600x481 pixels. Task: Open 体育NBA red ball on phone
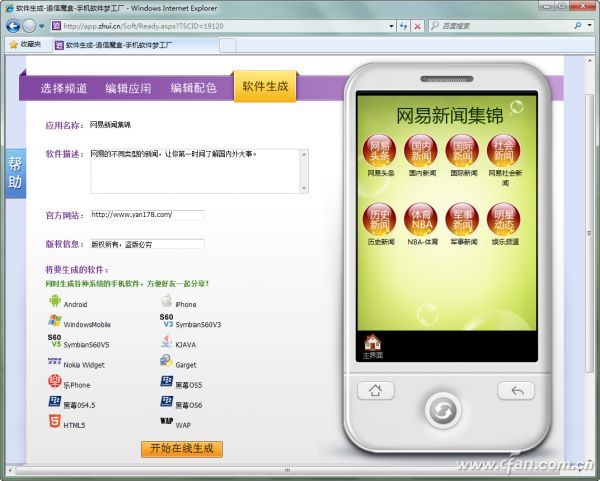pos(421,219)
